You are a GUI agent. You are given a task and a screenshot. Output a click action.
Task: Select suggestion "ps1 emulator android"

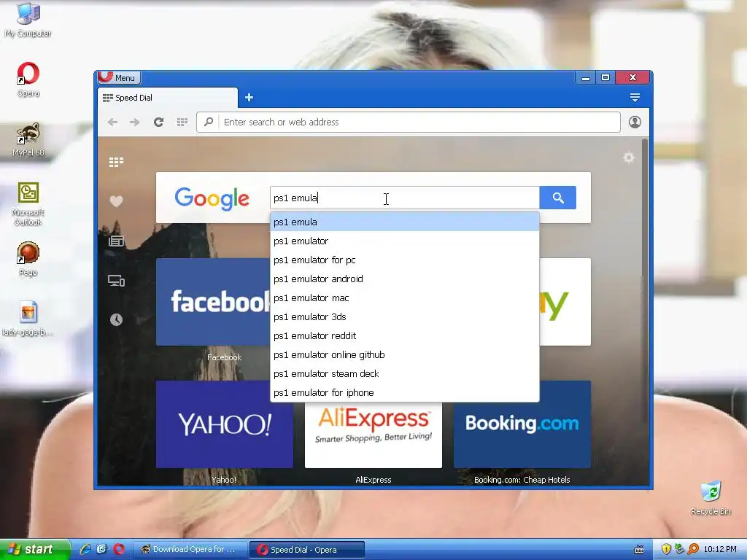pos(404,279)
